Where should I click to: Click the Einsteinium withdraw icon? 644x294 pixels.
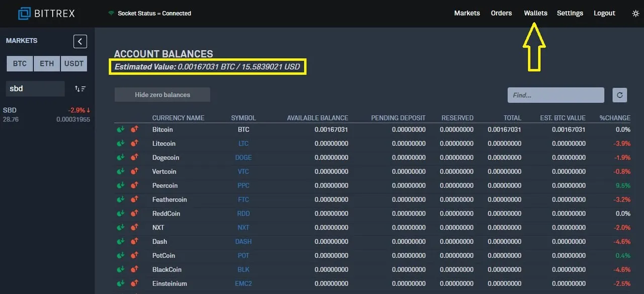(x=134, y=284)
